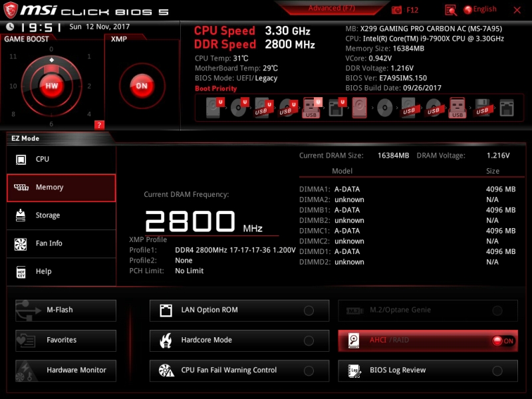Click the VCore 0.942V reading

(368, 59)
